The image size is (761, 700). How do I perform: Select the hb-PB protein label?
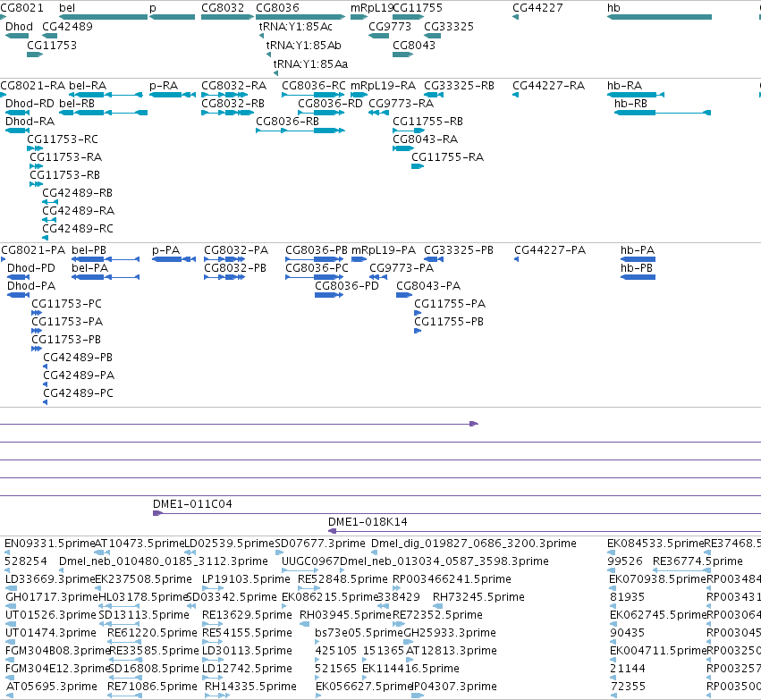pos(637,268)
